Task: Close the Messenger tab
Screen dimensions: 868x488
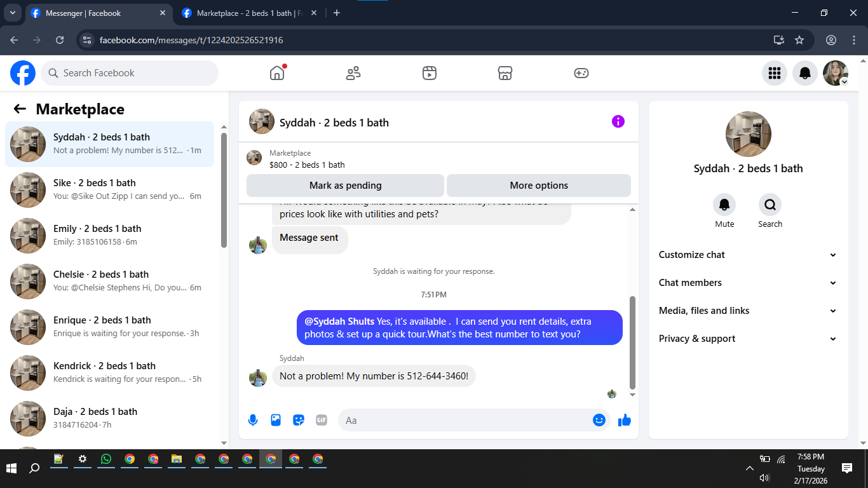Action: (163, 13)
